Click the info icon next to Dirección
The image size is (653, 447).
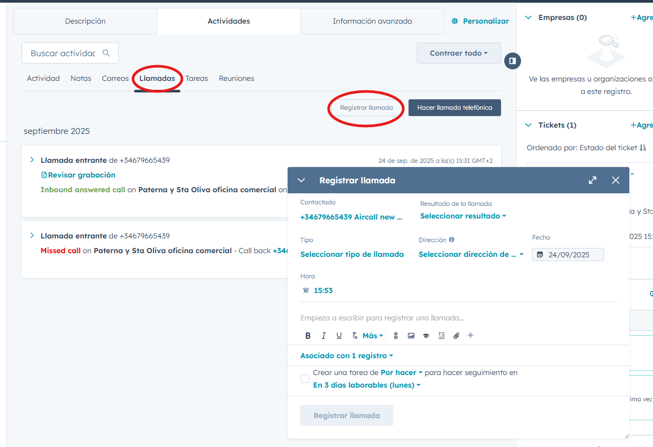[451, 240]
